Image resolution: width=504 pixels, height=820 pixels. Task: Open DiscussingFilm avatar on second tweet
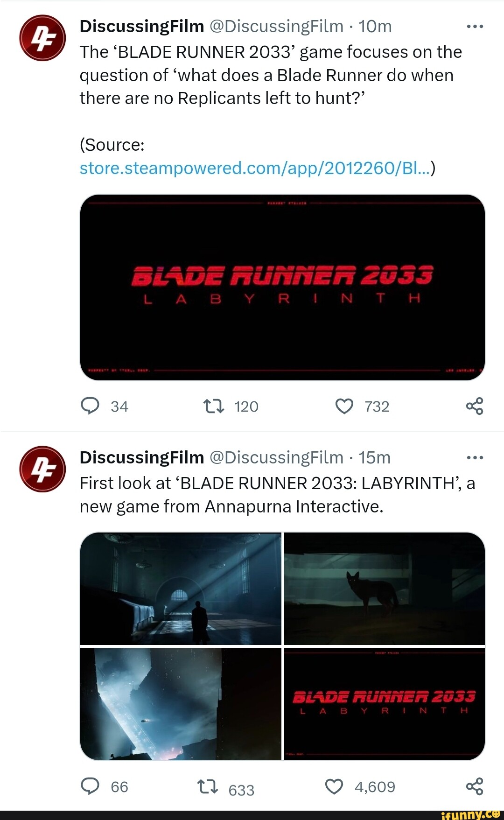tap(42, 469)
